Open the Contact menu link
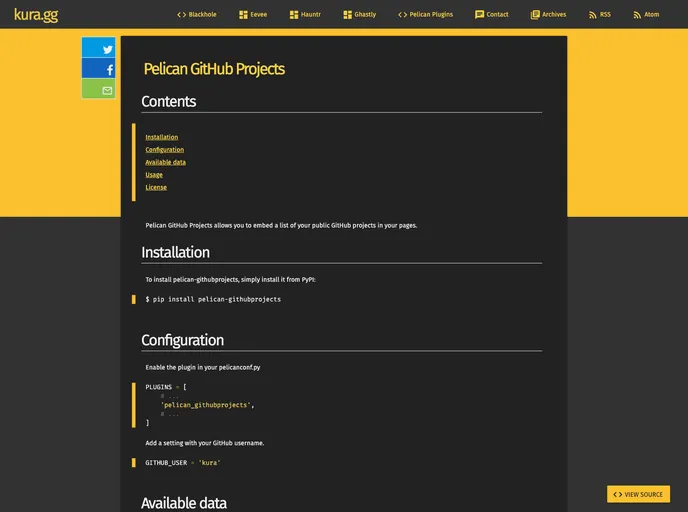Screen dimensions: 688x512 coord(498,14)
